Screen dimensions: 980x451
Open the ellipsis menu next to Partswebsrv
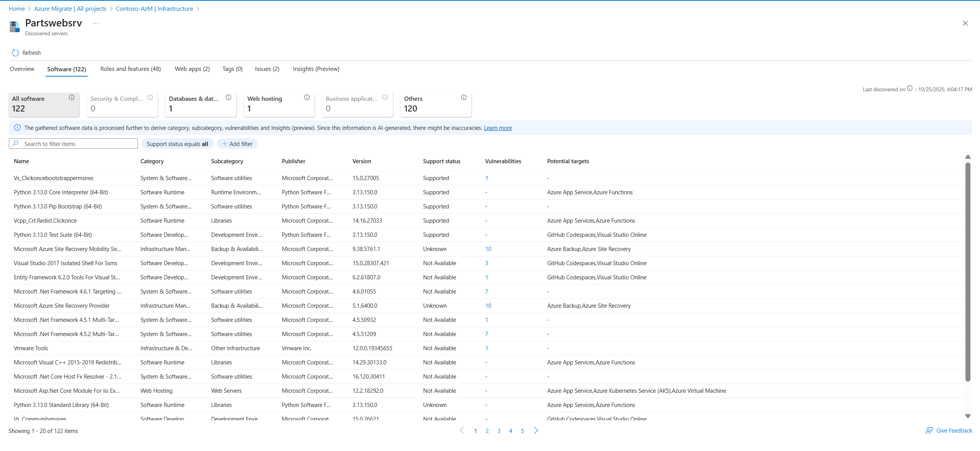pos(96,23)
